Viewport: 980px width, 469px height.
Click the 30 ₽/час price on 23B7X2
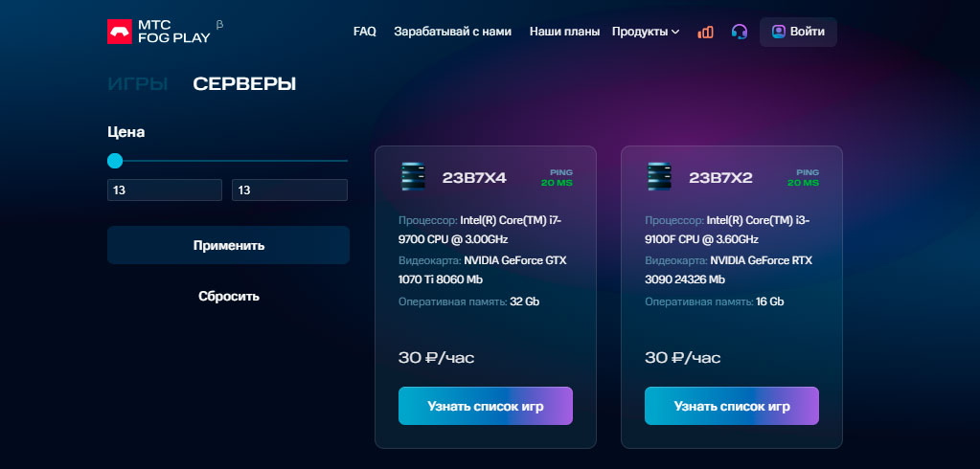pyautogui.click(x=682, y=358)
